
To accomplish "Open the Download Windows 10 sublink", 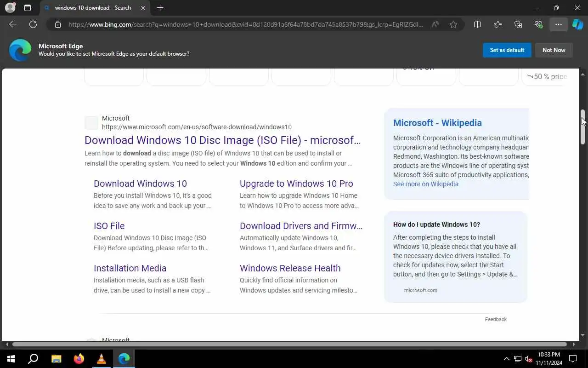I will coord(140,184).
